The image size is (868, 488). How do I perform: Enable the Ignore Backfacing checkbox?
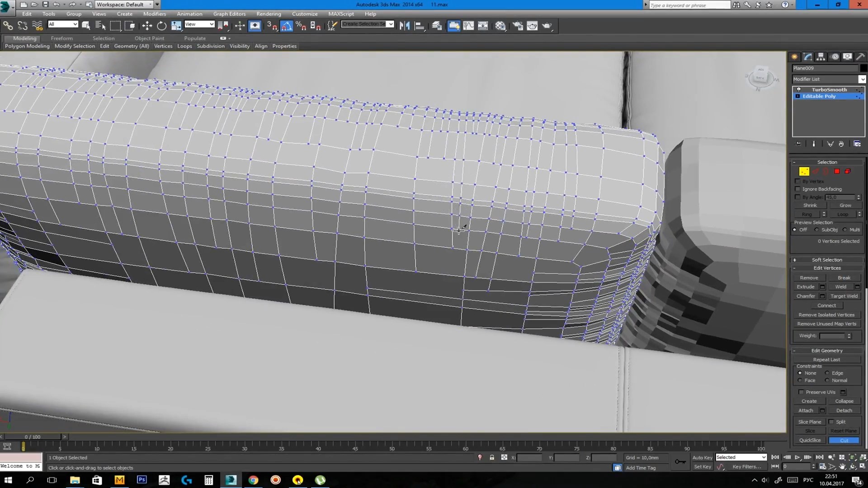798,189
